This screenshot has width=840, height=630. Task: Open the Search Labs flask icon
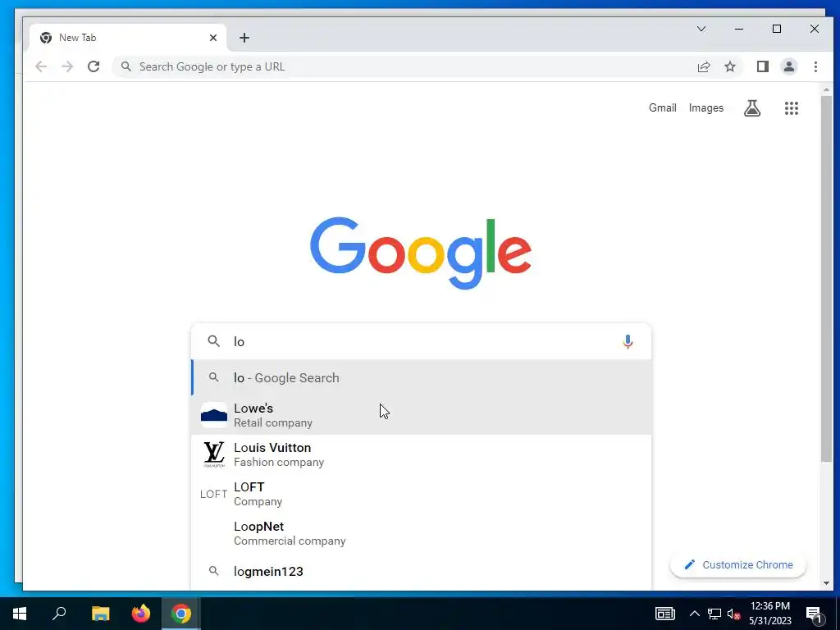click(x=752, y=108)
